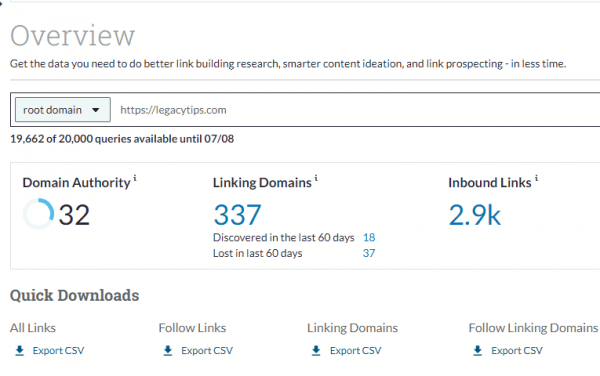Click Follow Linking Domains download arrow icon
Viewport: 600px width, 376px height.
pyautogui.click(x=478, y=350)
